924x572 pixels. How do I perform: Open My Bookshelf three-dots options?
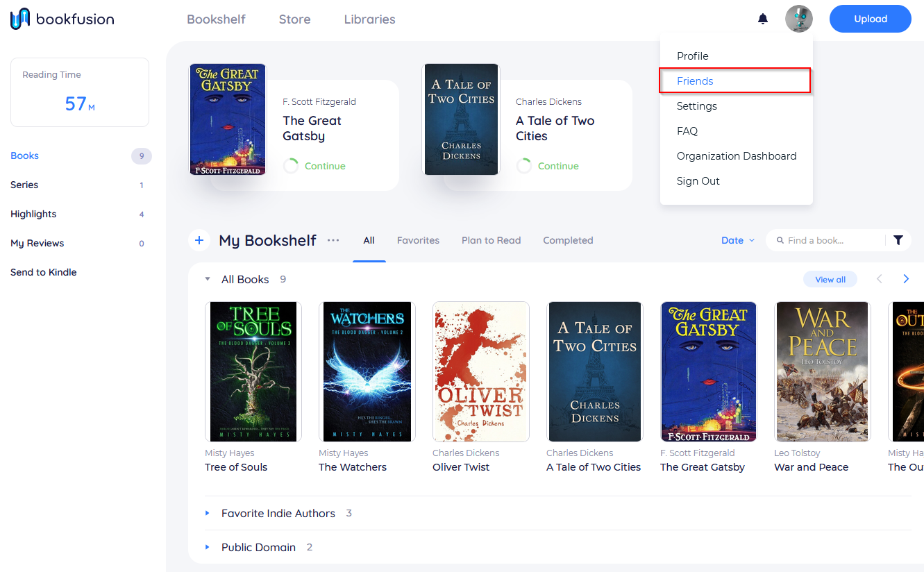click(x=333, y=240)
